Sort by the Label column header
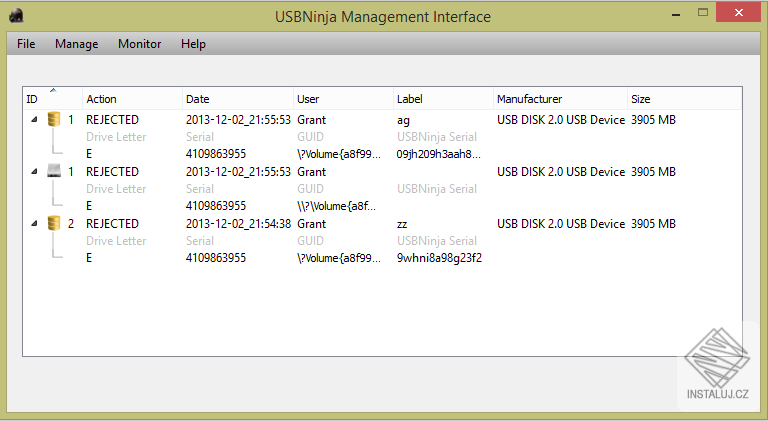768x421 pixels. (x=443, y=99)
